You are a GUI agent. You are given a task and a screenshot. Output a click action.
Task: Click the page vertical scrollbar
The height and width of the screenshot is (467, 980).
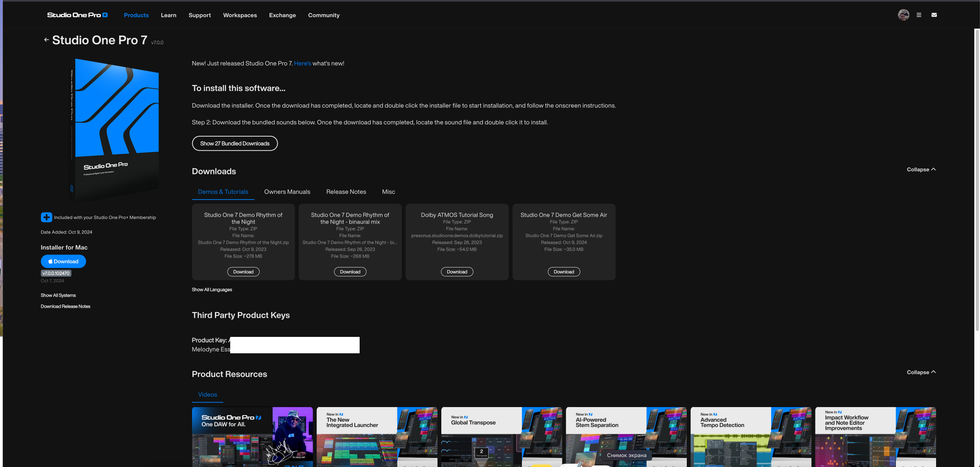pos(977,179)
